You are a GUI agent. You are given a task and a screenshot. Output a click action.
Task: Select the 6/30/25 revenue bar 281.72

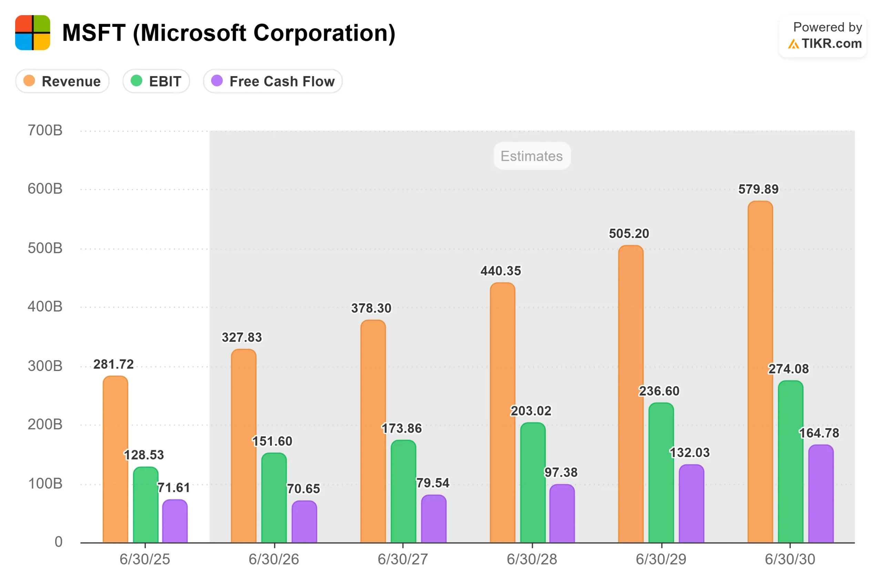point(115,460)
